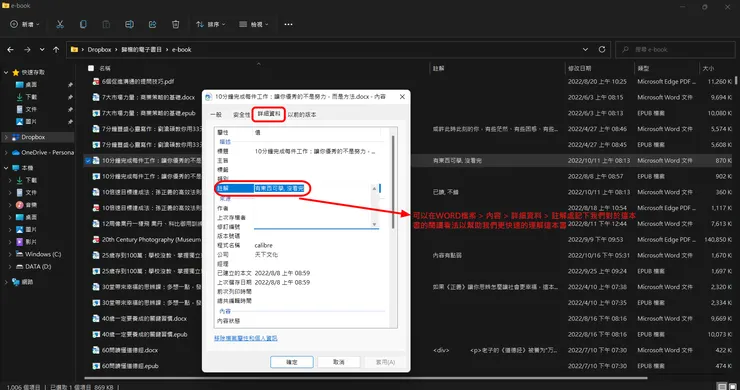Switch to the 安全性 tab in properties dialog
The height and width of the screenshot is (390, 740).
[x=241, y=115]
